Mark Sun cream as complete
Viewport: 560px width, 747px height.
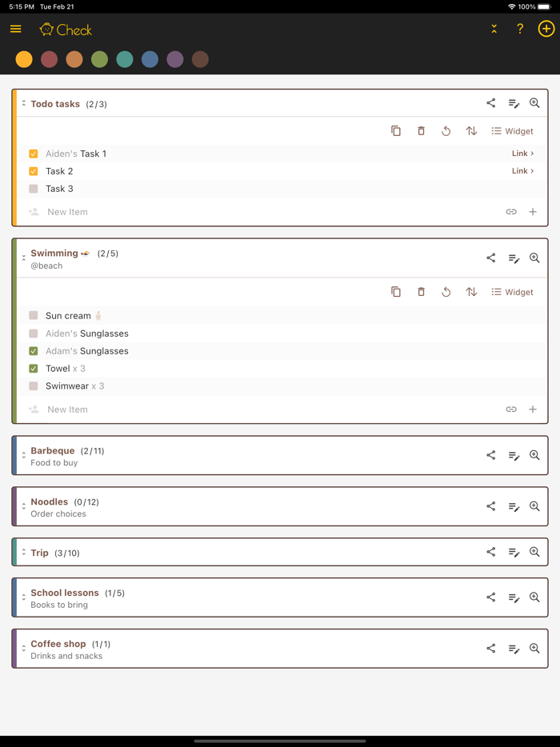click(33, 315)
